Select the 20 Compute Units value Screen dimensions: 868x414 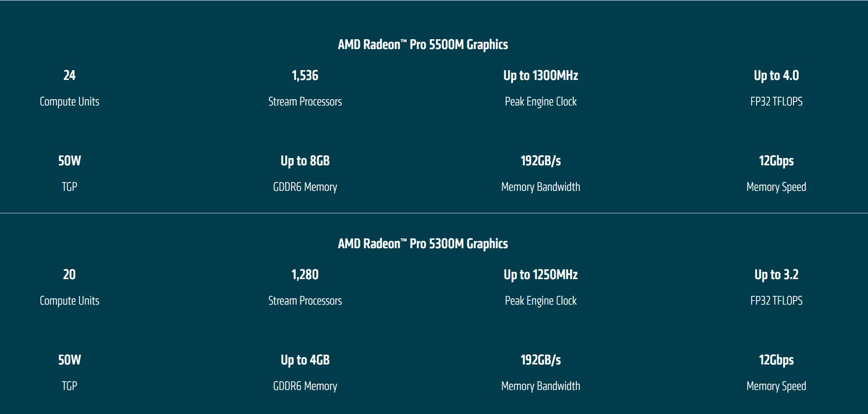69,275
